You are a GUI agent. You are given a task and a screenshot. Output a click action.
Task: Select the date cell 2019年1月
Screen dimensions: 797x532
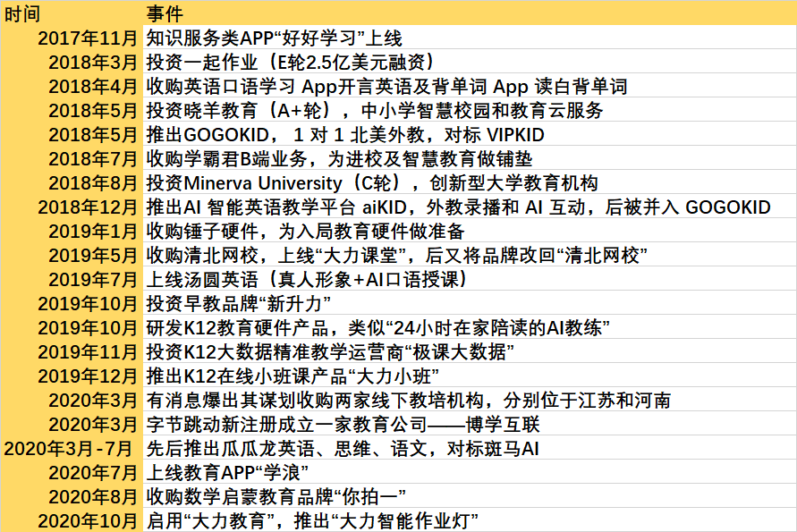coord(72,231)
